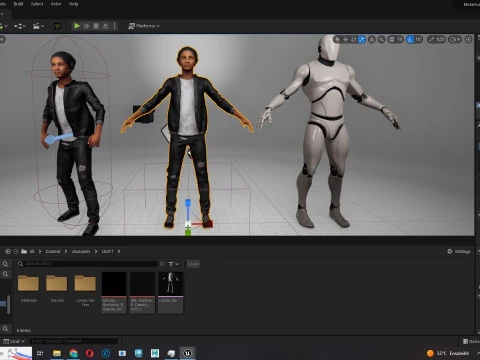Open grid snap size value
This screenshot has height=360, width=480.
(x=400, y=40)
